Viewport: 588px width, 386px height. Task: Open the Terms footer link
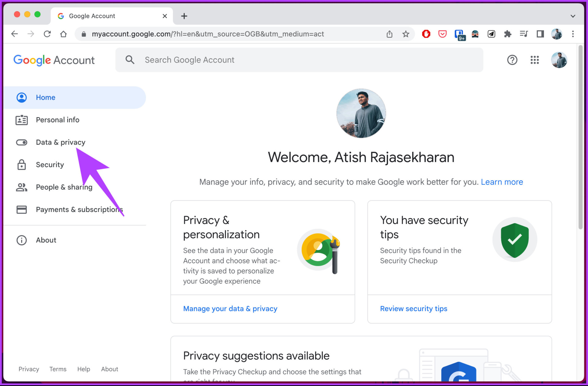(x=58, y=369)
